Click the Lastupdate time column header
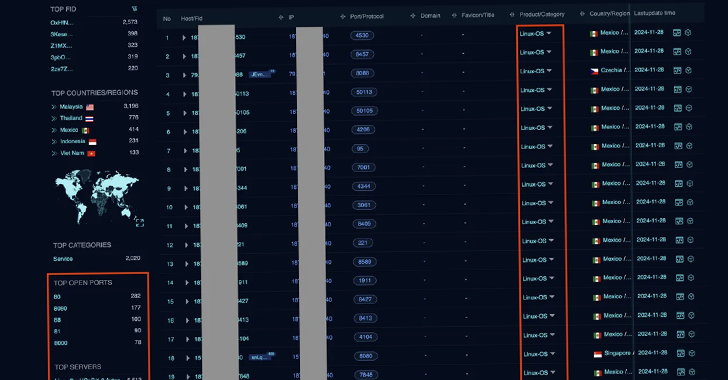 coord(654,13)
